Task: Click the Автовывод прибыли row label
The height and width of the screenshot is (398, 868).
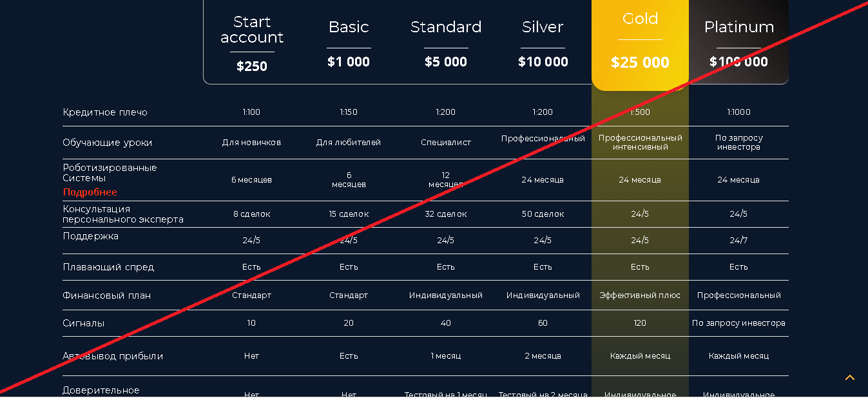Action: click(x=113, y=356)
